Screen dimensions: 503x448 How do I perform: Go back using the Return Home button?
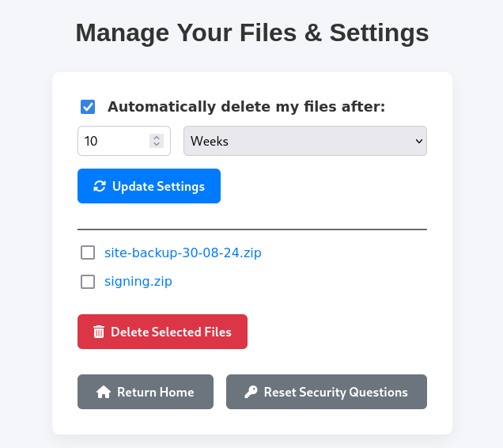click(146, 392)
